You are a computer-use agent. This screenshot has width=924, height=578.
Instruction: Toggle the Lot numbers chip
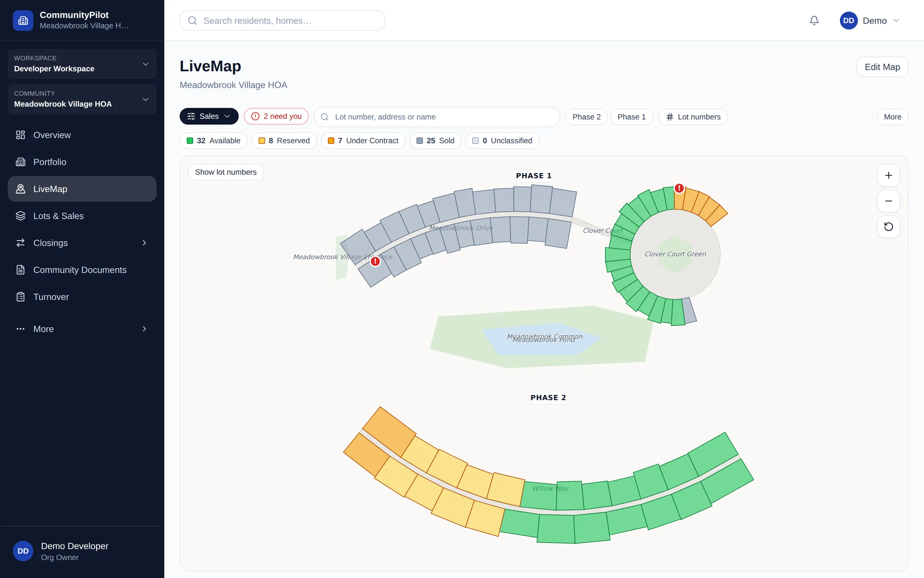point(693,117)
